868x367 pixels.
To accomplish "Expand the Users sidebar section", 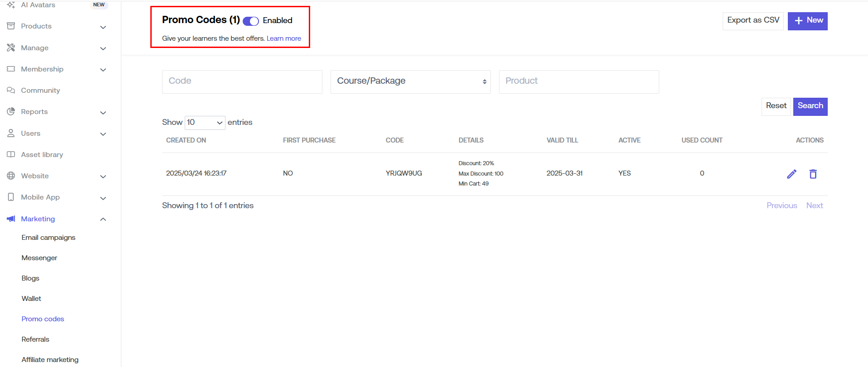I will (x=103, y=133).
